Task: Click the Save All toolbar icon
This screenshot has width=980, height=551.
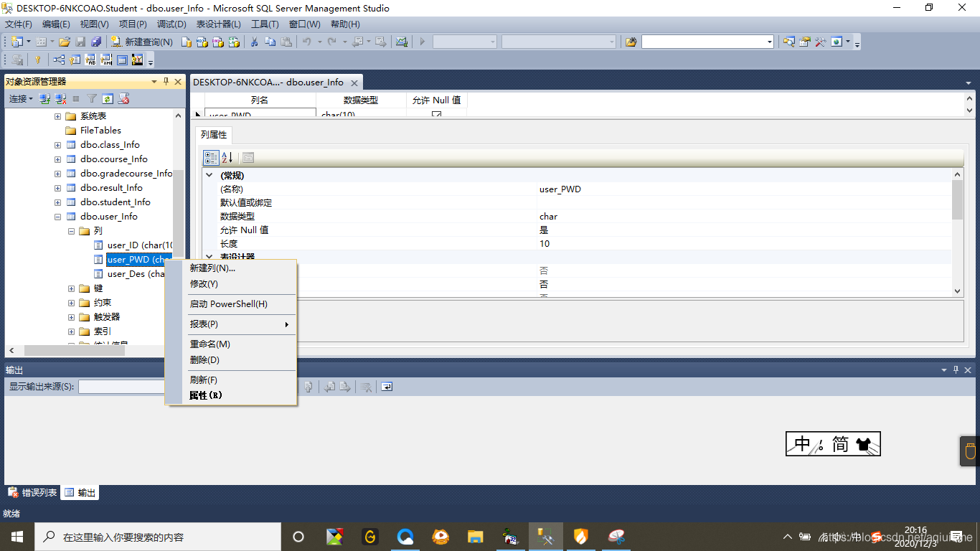Action: (96, 42)
